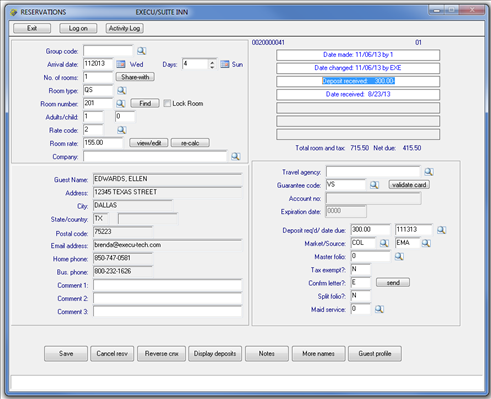Screen dimensions: 491x399
Task: Focus the Comment 3 field
Action: pyautogui.click(x=168, y=312)
